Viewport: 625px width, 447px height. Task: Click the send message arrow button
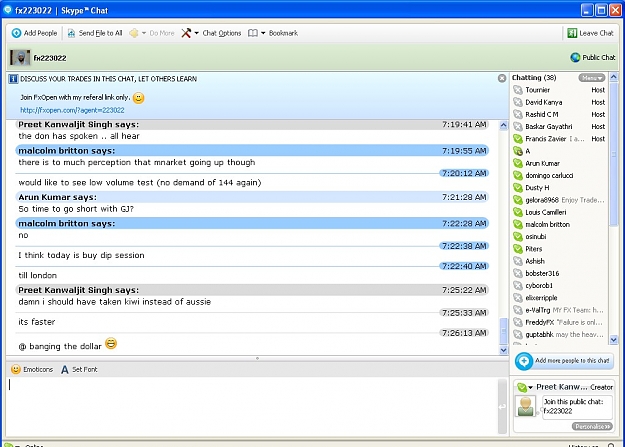(502, 406)
